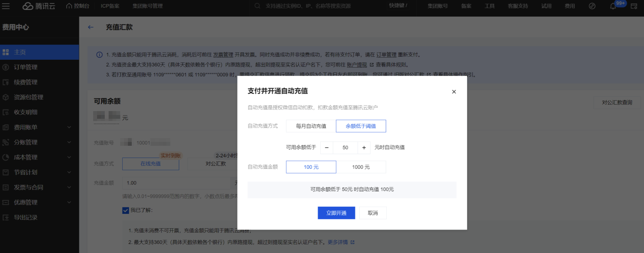Open the 订单管理 link in notice banner
The image size is (644, 253).
tap(387, 55)
